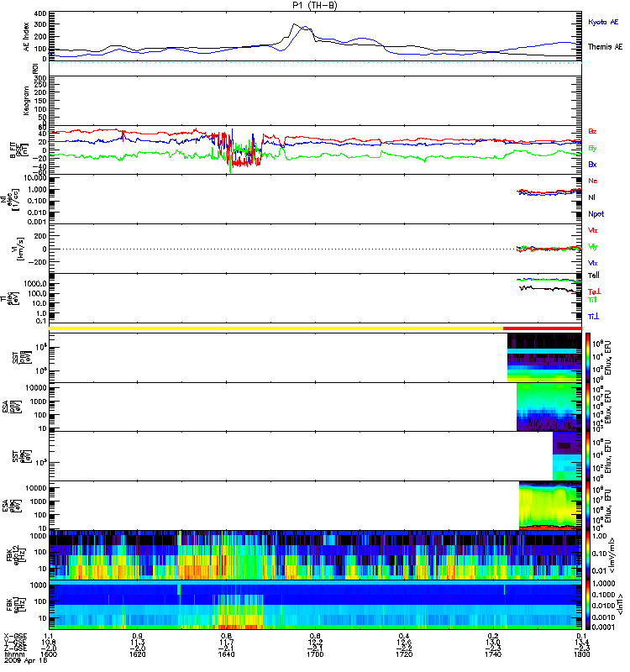Click the red Ne legend label
Viewport: 630px width, 672px height.
click(x=593, y=181)
